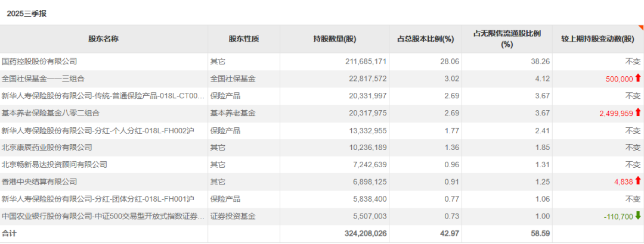Click change value -110,700
Viewport: 644px width, 244px height.
coord(618,216)
